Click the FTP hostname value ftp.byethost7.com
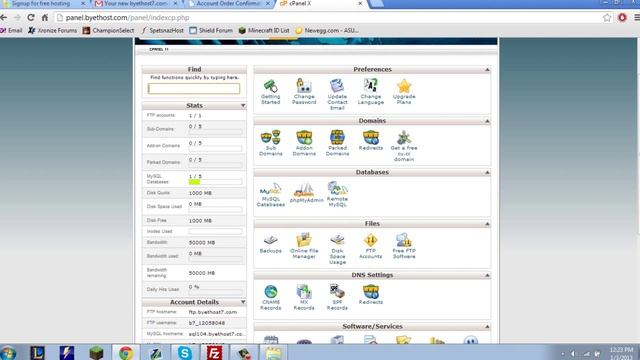Screen dimensions: 640x360 click(x=213, y=312)
